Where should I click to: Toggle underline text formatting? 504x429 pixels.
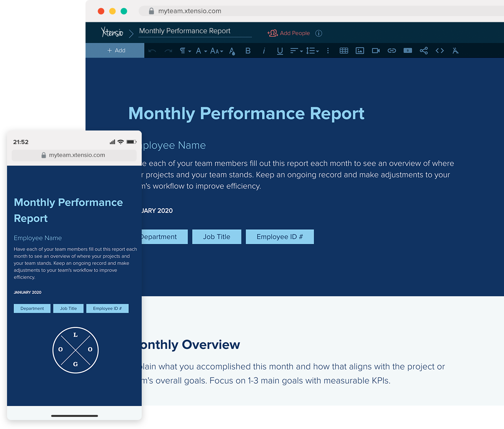coord(280,50)
